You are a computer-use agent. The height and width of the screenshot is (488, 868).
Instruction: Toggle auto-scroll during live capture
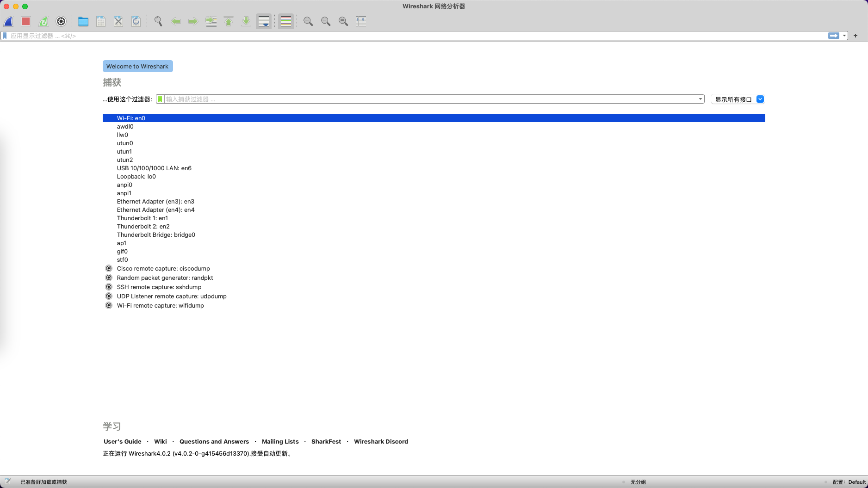coord(264,21)
